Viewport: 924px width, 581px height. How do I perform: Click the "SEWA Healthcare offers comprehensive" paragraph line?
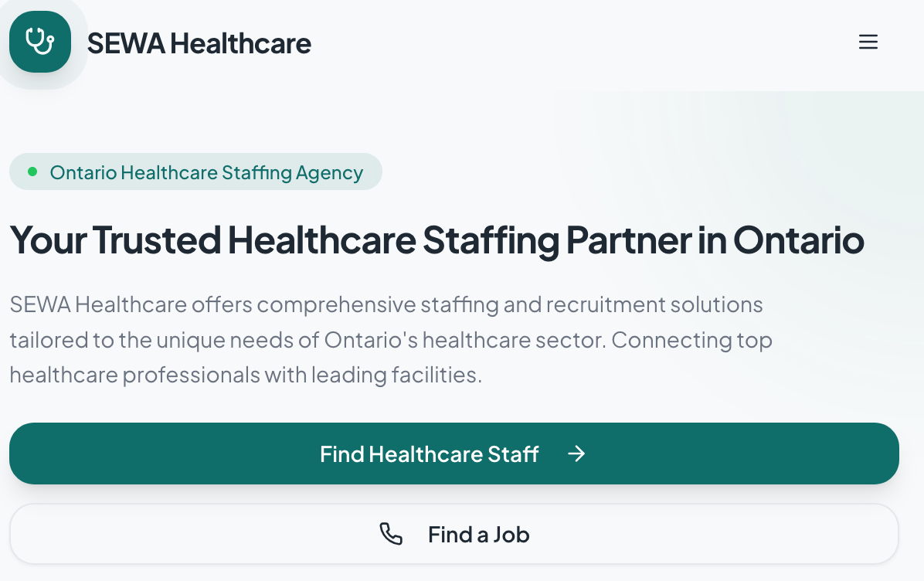click(x=386, y=304)
